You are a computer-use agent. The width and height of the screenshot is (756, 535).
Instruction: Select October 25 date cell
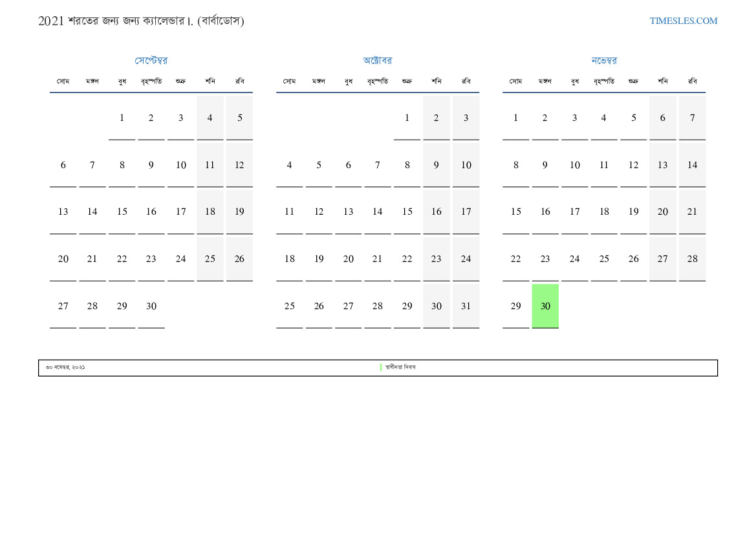tap(289, 306)
